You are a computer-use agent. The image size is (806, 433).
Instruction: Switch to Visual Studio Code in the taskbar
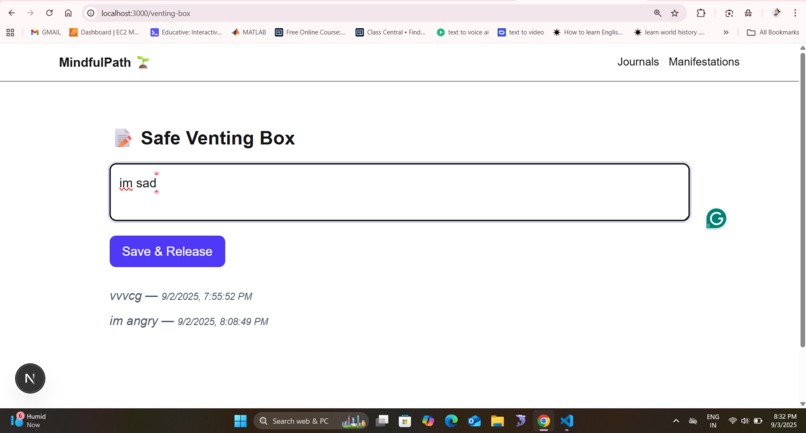pyautogui.click(x=566, y=421)
